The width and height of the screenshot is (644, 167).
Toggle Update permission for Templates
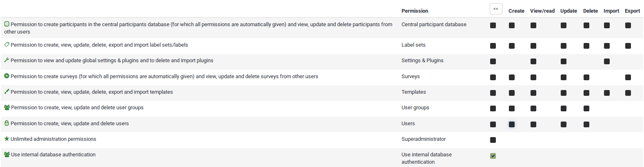564,93
